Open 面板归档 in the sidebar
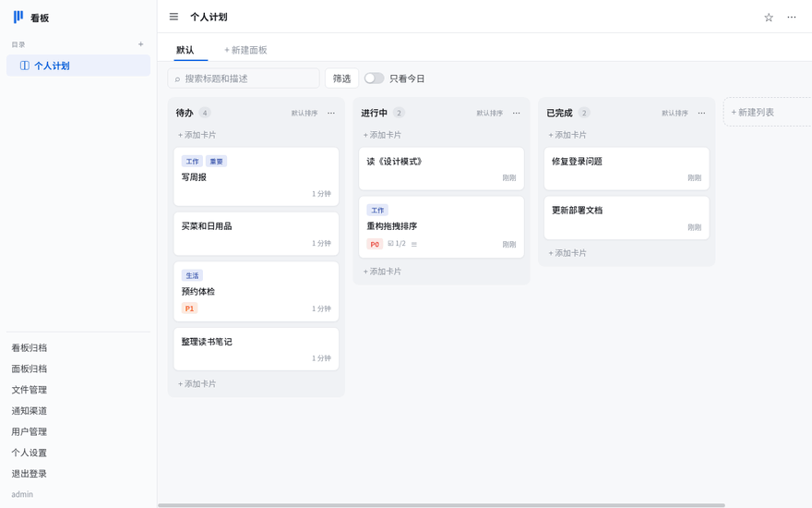The width and height of the screenshot is (812, 508). [30, 369]
